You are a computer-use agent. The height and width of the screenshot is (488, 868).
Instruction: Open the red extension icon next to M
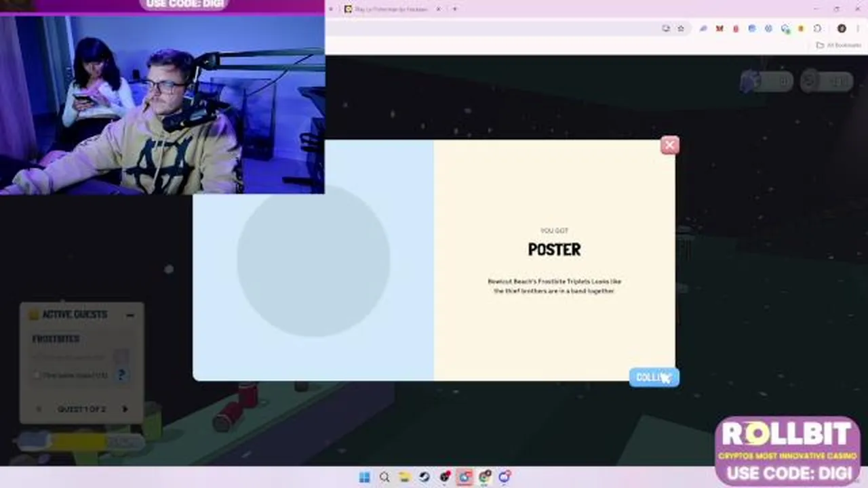(735, 28)
